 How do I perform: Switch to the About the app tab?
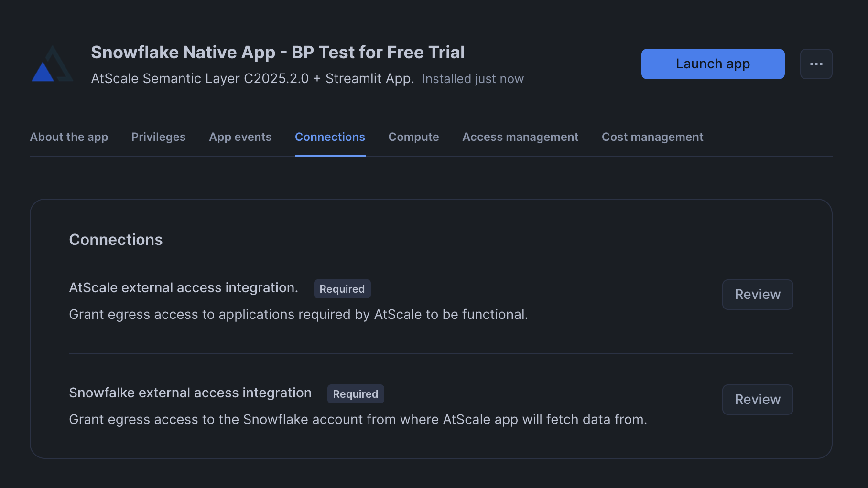coord(69,137)
